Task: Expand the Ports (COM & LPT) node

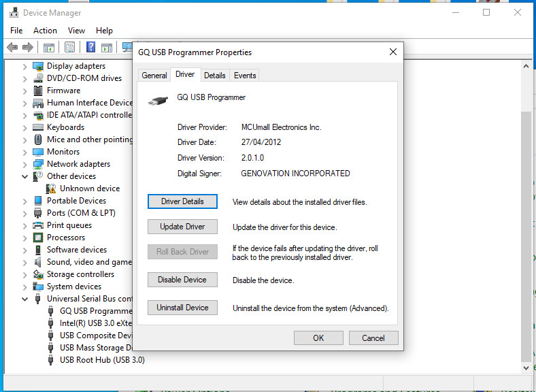Action: tap(25, 213)
